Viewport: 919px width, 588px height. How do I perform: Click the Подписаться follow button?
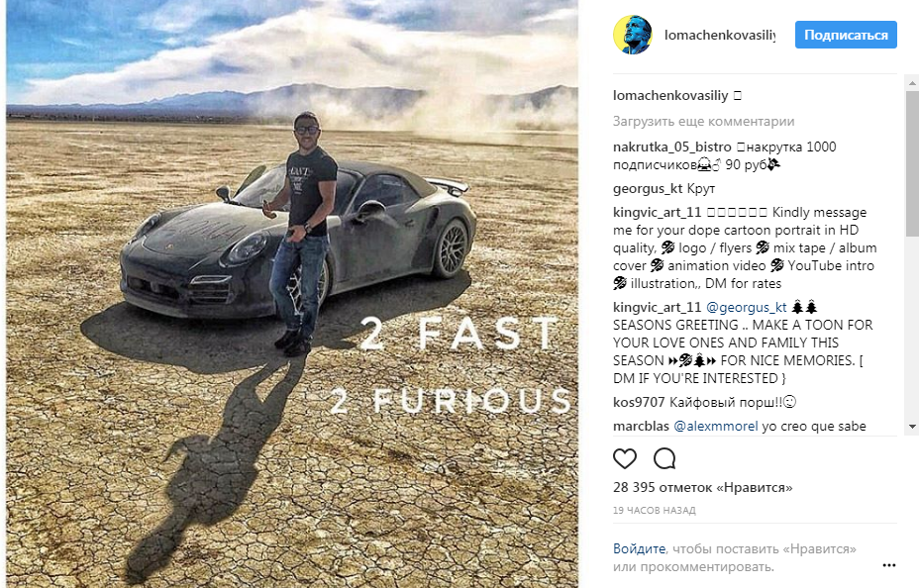pyautogui.click(x=846, y=35)
